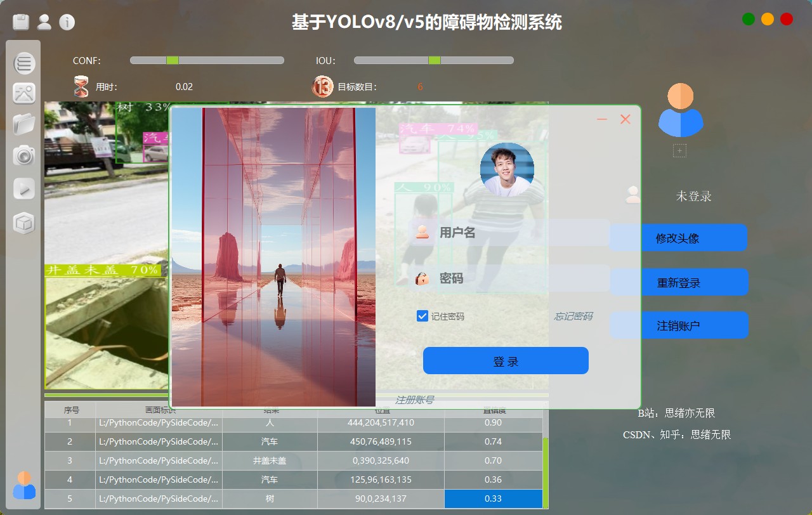Screen dimensions: 812x515
Task: Click the 登 录 button
Action: 506,361
